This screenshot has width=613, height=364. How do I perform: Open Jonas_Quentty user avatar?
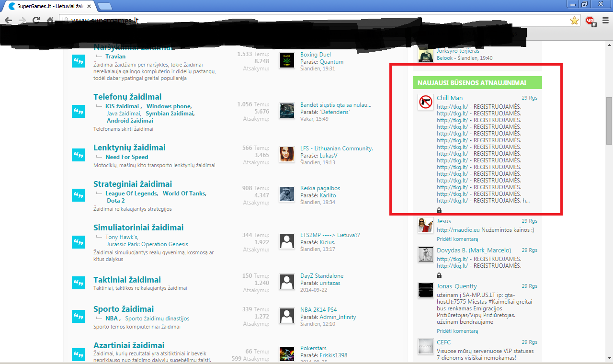click(426, 290)
